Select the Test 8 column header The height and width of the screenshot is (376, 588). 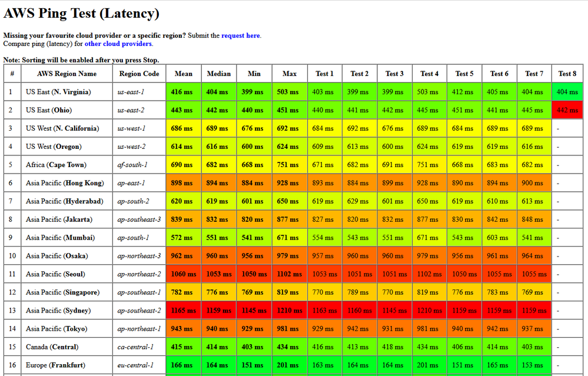pos(566,73)
